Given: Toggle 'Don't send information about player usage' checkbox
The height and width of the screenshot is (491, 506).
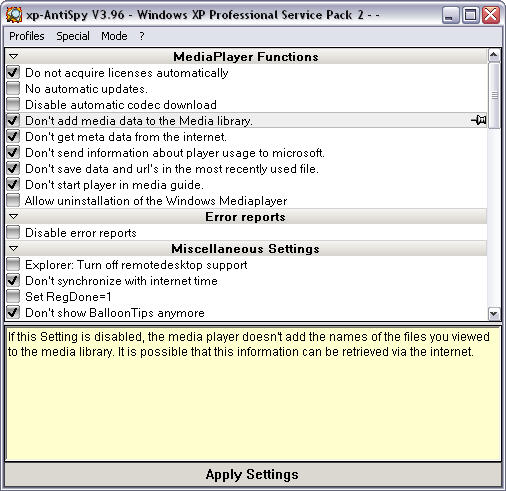Looking at the screenshot, I should 13,152.
